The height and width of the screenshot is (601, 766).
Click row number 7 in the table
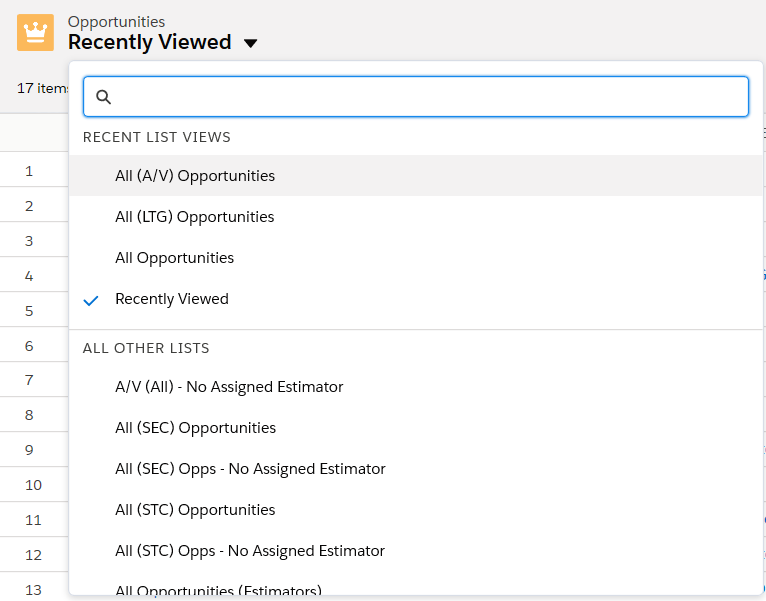tap(29, 380)
